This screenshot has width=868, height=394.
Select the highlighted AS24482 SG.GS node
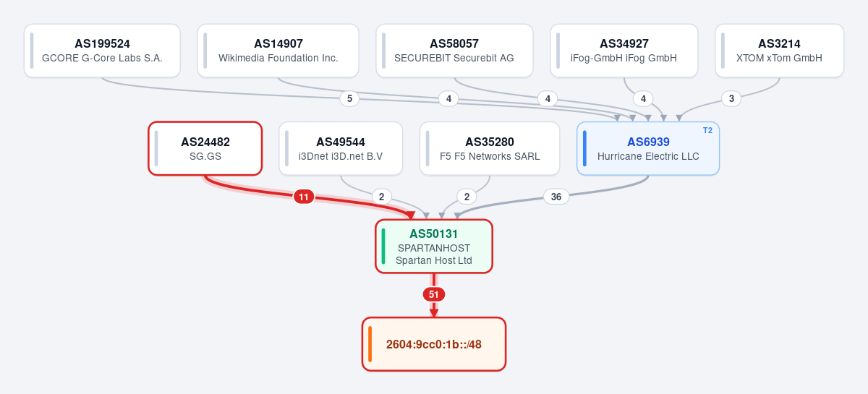[205, 148]
